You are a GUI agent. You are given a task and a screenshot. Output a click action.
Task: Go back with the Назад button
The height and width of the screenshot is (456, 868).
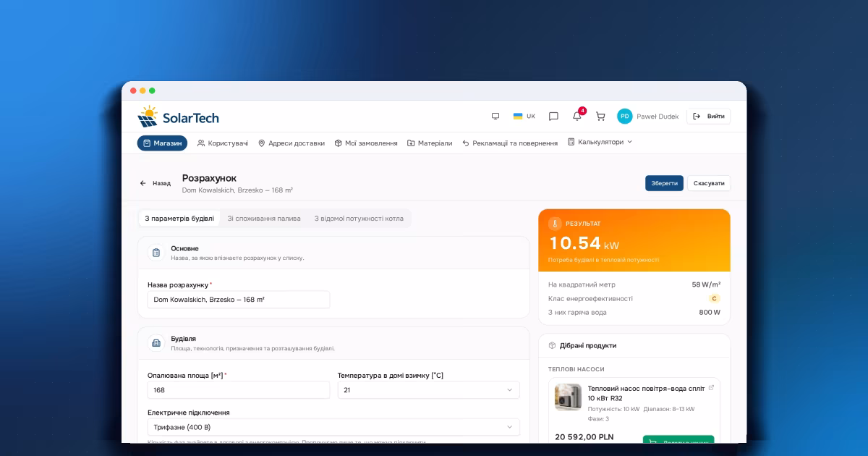pyautogui.click(x=155, y=183)
